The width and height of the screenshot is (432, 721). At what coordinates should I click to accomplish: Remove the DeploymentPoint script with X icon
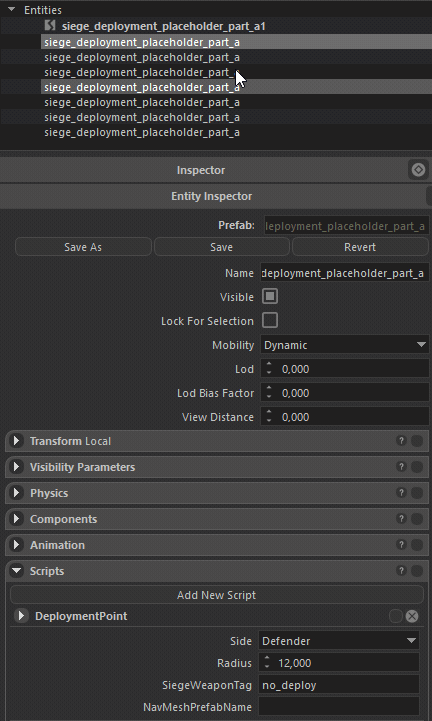coord(412,616)
